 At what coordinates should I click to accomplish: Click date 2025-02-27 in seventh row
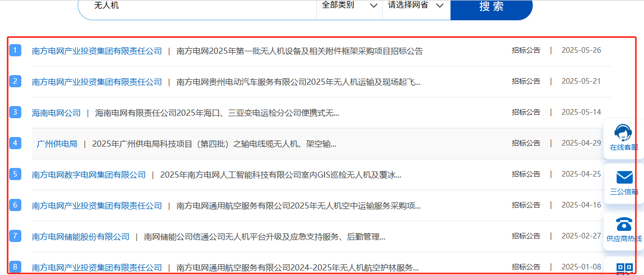point(581,236)
